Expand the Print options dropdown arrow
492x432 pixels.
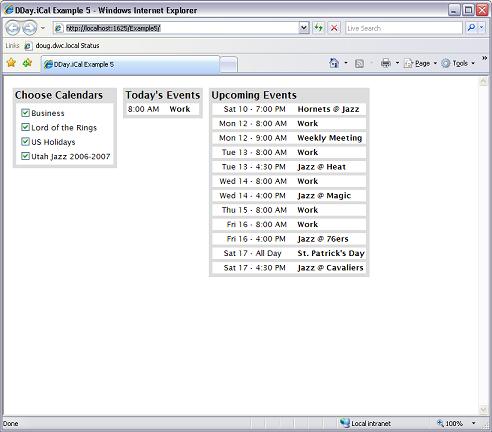click(x=397, y=63)
